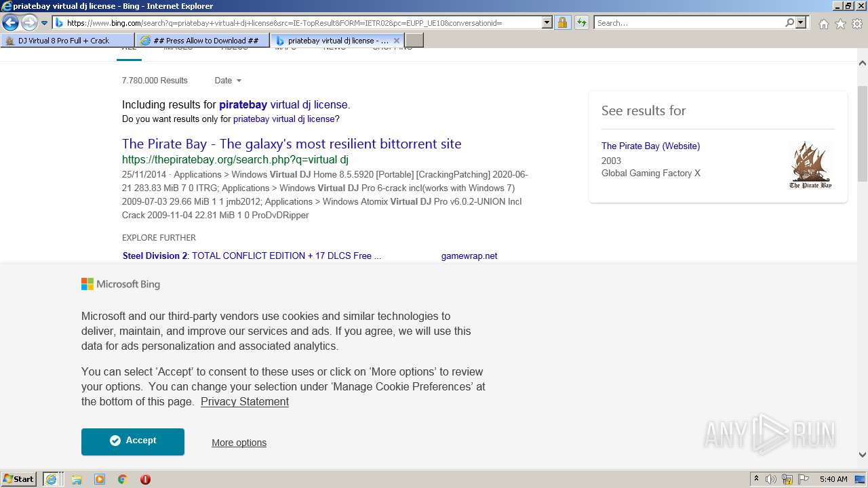This screenshot has height=488, width=868.
Task: Click the thepiratebay.org green URL
Action: (235, 160)
